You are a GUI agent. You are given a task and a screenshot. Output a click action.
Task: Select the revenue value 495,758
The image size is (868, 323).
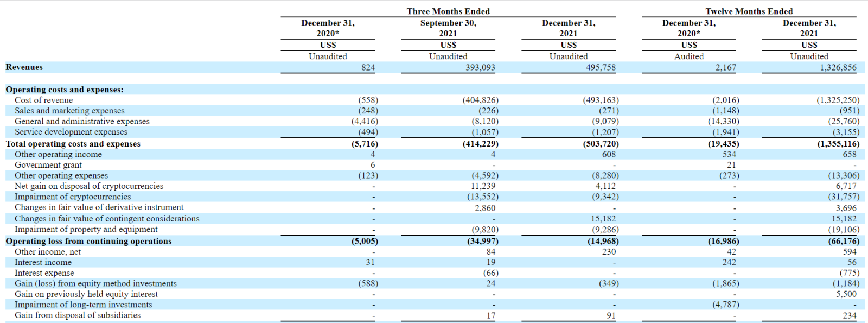point(601,68)
